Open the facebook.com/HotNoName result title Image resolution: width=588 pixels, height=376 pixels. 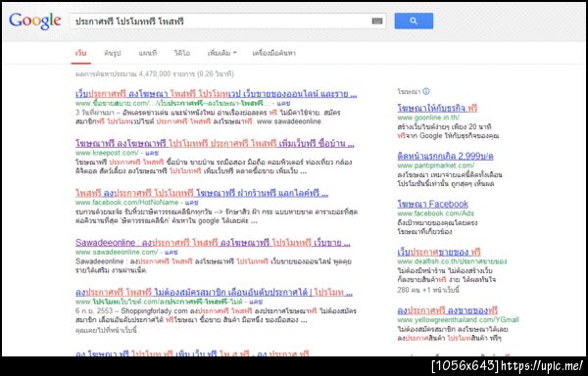pyautogui.click(x=202, y=193)
